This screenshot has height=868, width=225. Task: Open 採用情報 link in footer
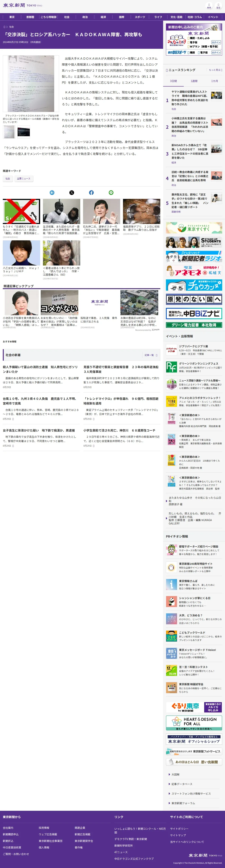(x=44, y=828)
